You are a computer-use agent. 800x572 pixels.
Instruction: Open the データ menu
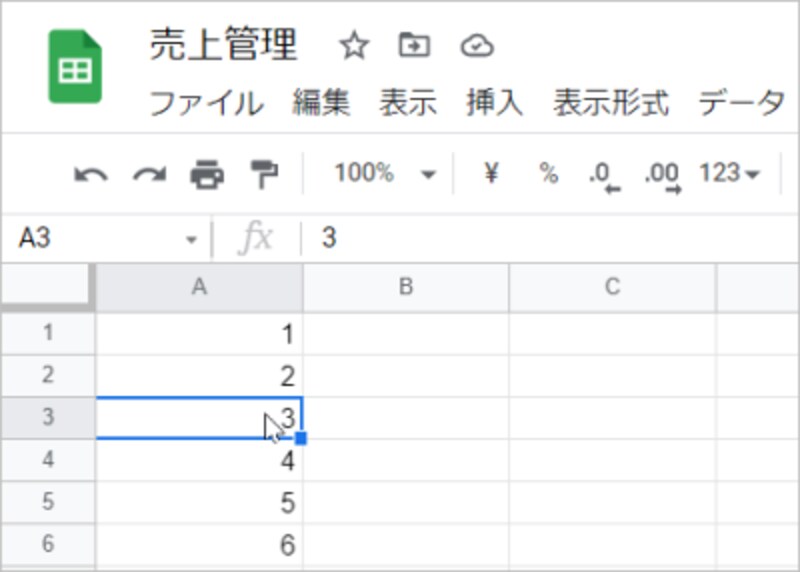coord(741,103)
